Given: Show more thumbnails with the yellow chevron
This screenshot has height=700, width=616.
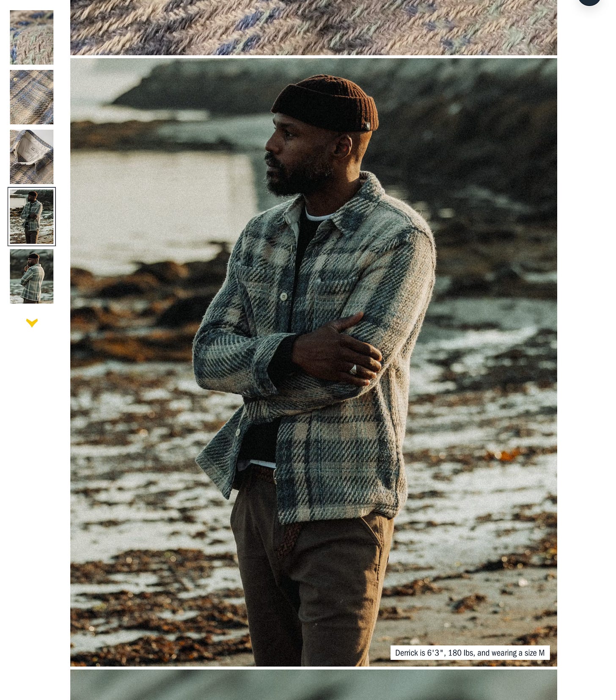Looking at the screenshot, I should pyautogui.click(x=32, y=323).
